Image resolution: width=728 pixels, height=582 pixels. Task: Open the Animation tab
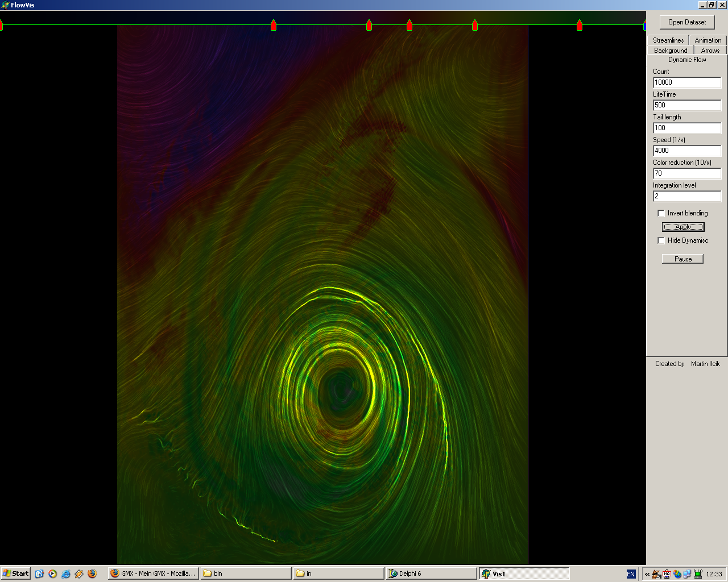[708, 40]
